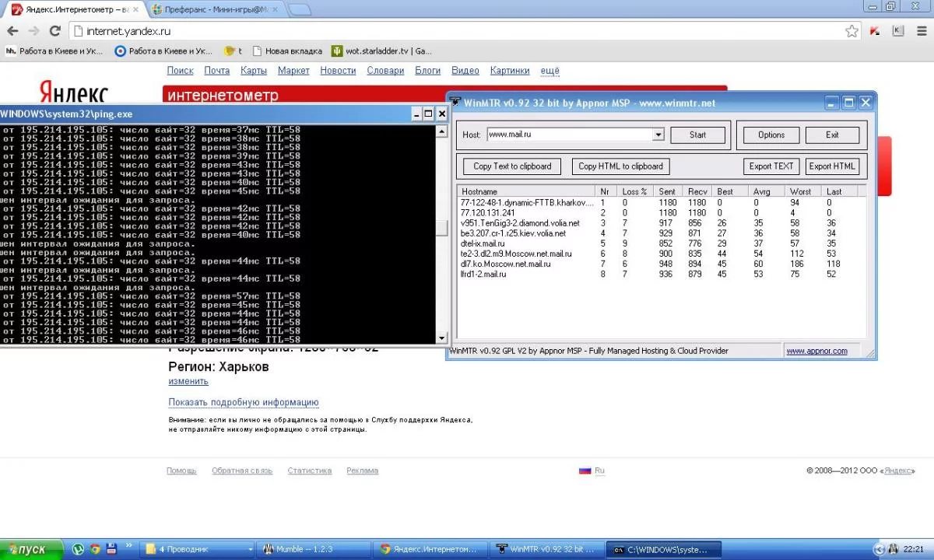The width and height of the screenshot is (934, 560).
Task: Reload the Yandex Internetometer page
Action: tap(54, 31)
